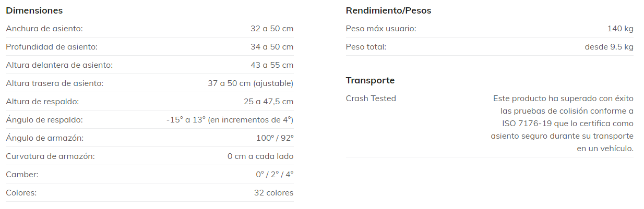Screen dimensions: 644x209
Task: Click the Ángulo de respaldo label
Action: point(44,120)
